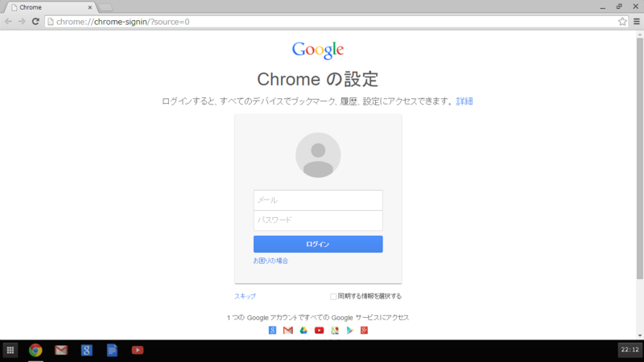Click the address bar URL
The width and height of the screenshot is (644, 362).
[123, 22]
